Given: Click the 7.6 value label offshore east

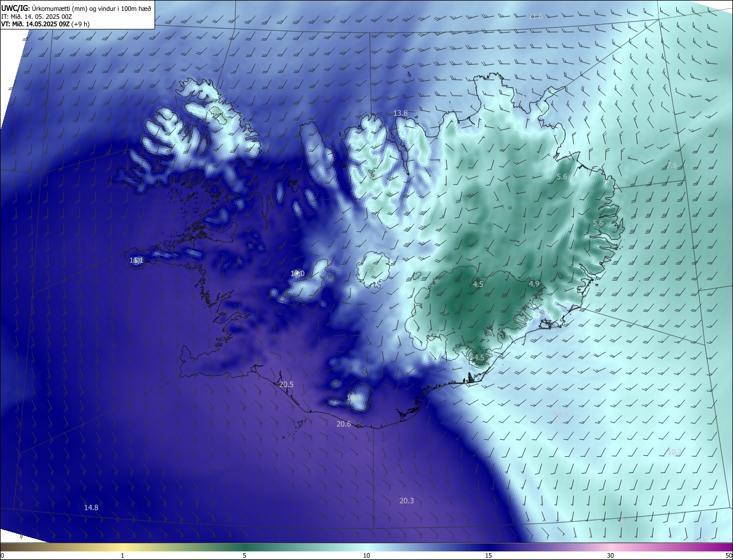Looking at the screenshot, I should click(672, 165).
